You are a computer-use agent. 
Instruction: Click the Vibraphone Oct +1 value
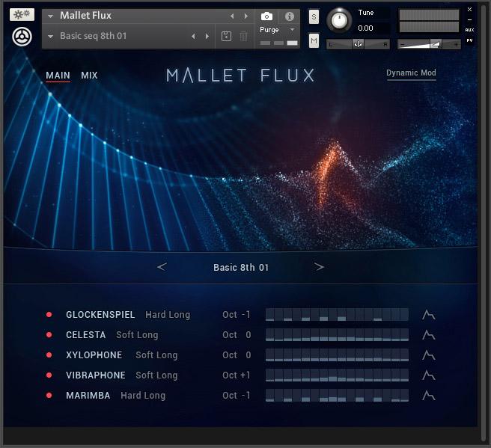237,375
